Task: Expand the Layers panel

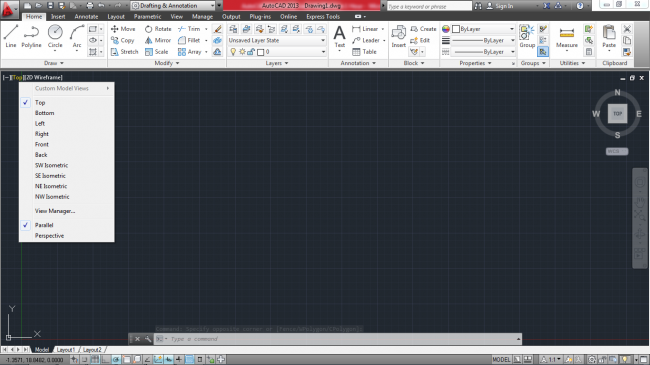Action: 277,63
